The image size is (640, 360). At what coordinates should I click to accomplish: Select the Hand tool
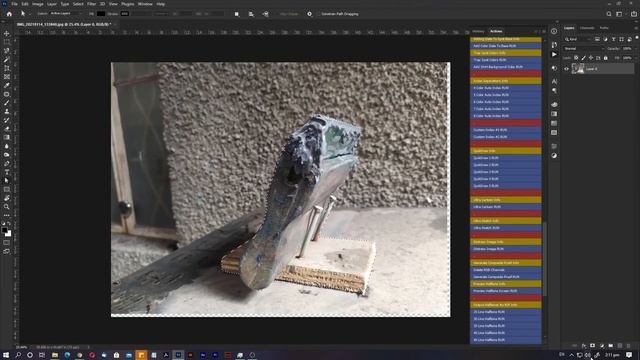coord(7,198)
